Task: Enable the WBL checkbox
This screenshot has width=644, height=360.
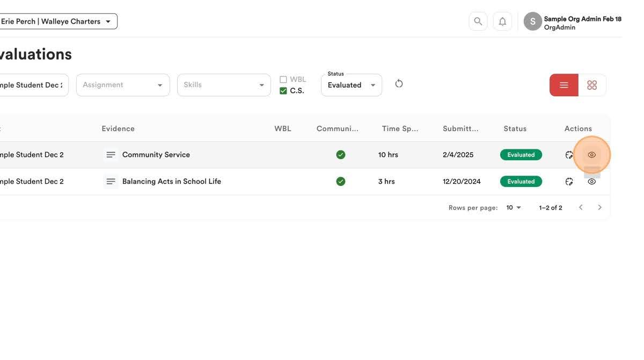Action: 283,80
